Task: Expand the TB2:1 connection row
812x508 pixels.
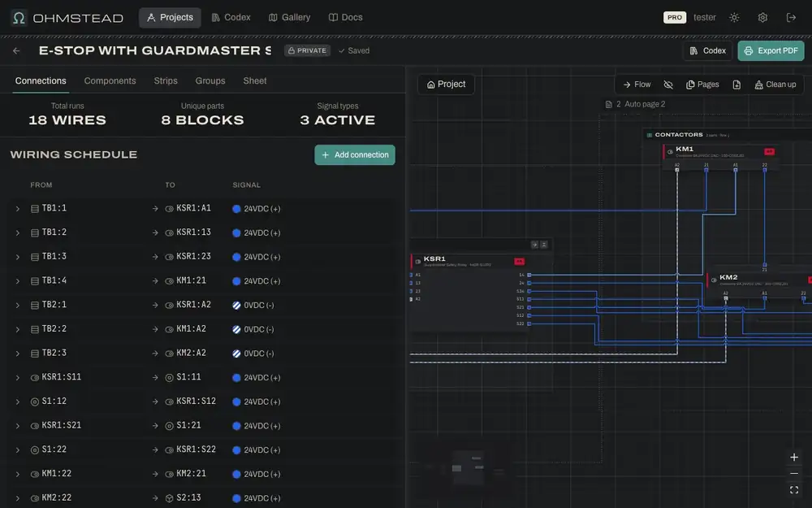Action: coord(18,306)
